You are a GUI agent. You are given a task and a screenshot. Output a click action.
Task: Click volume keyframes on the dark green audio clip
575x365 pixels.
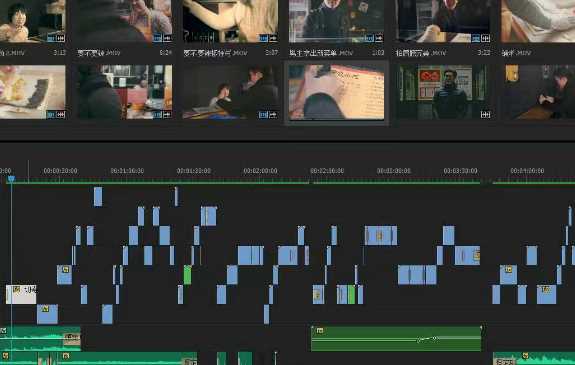[427, 339]
